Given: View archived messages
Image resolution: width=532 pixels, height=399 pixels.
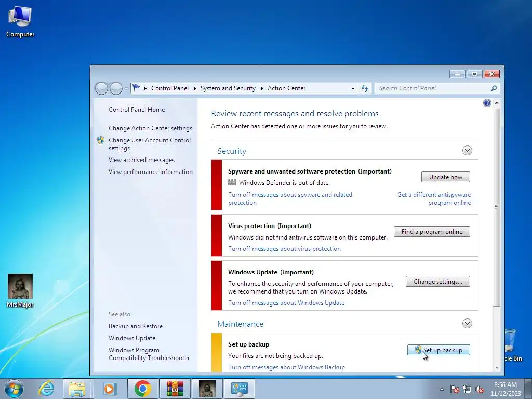Looking at the screenshot, I should tap(141, 160).
